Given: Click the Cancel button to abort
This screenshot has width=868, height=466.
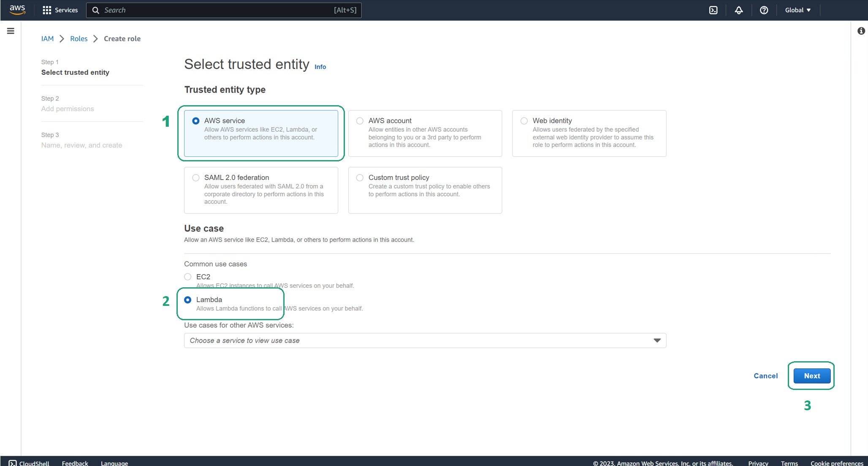Looking at the screenshot, I should point(766,376).
